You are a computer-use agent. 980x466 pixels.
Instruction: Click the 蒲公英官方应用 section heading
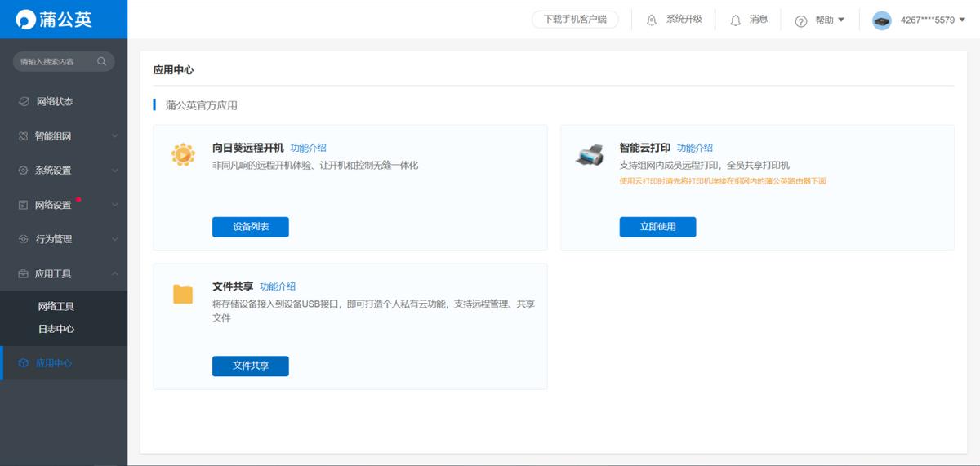[x=202, y=105]
